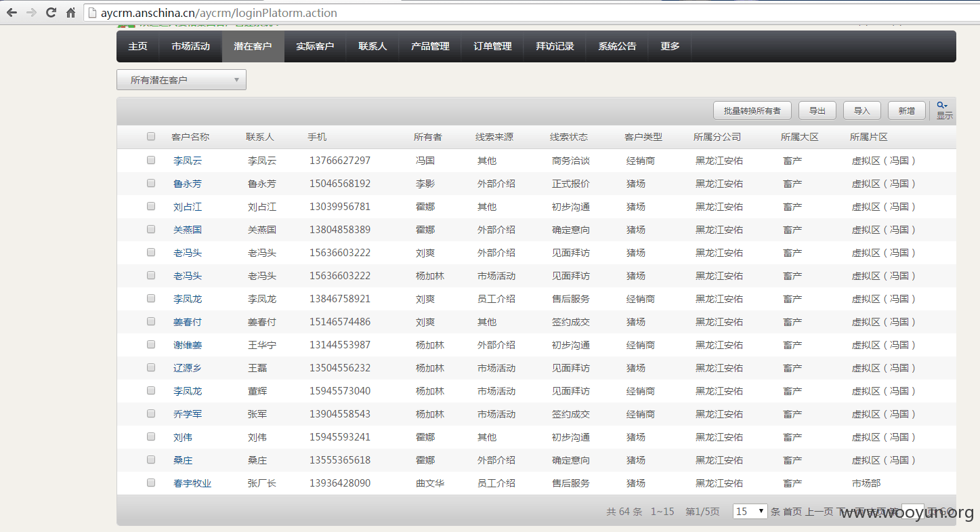The width and height of the screenshot is (980, 532).
Task: Check the 谢维姜 row checkbox
Action: [151, 344]
